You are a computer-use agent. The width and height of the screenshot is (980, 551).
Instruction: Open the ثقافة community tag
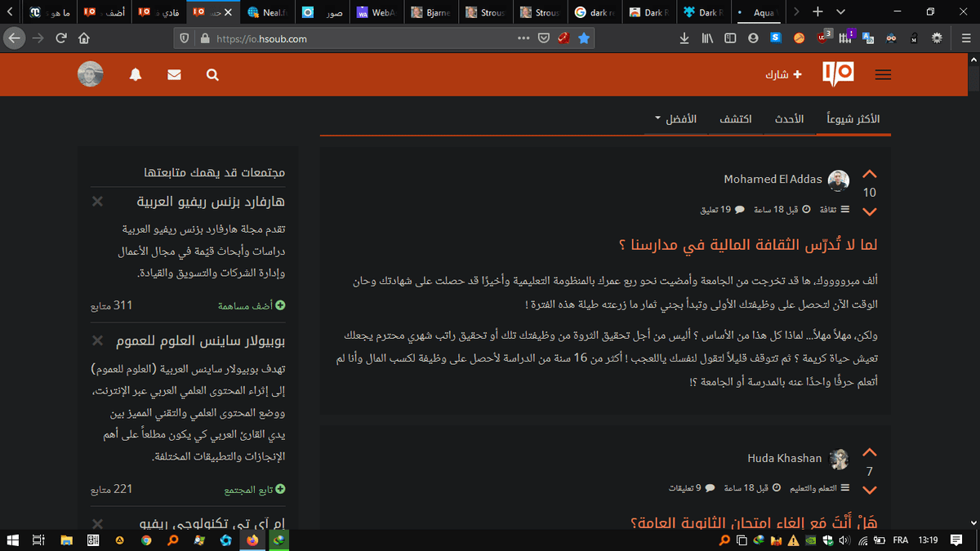(x=835, y=210)
